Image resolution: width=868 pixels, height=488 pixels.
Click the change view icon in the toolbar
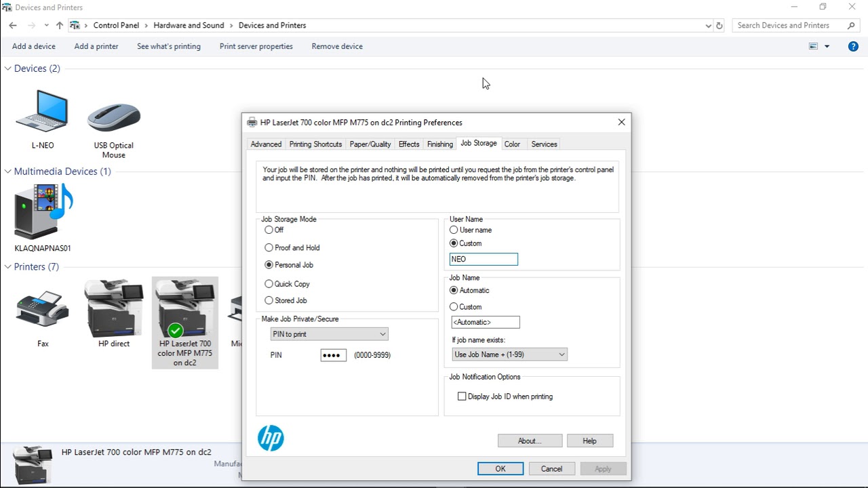pyautogui.click(x=814, y=46)
